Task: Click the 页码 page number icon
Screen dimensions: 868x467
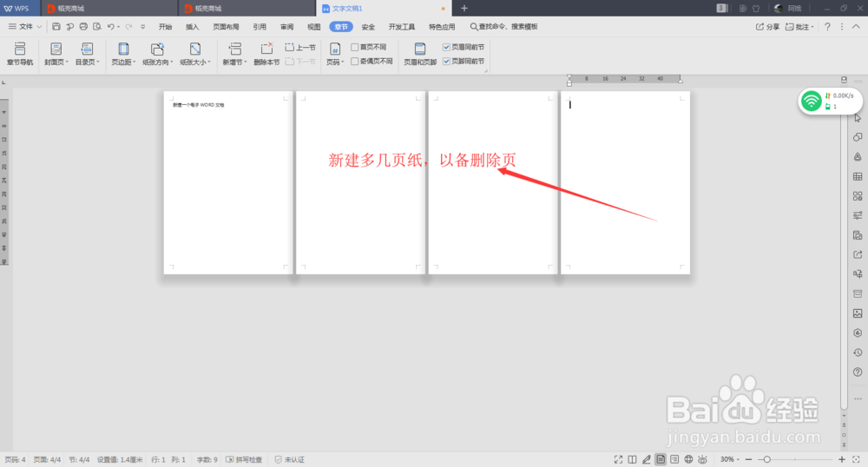Action: tap(334, 49)
